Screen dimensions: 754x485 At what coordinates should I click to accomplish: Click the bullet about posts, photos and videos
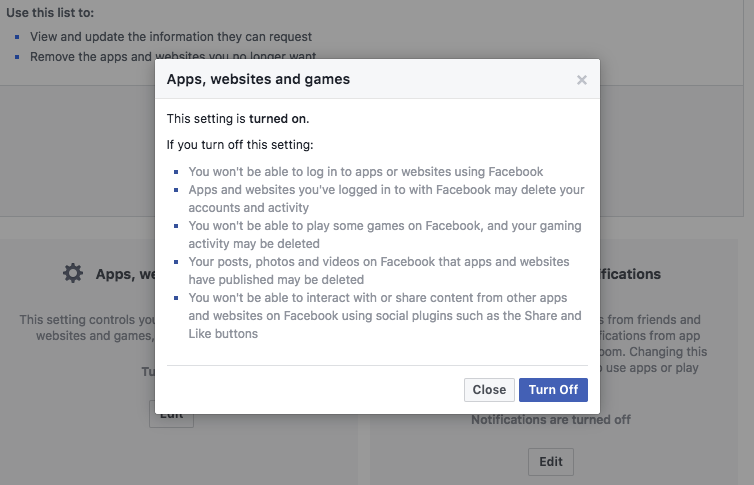click(378, 270)
